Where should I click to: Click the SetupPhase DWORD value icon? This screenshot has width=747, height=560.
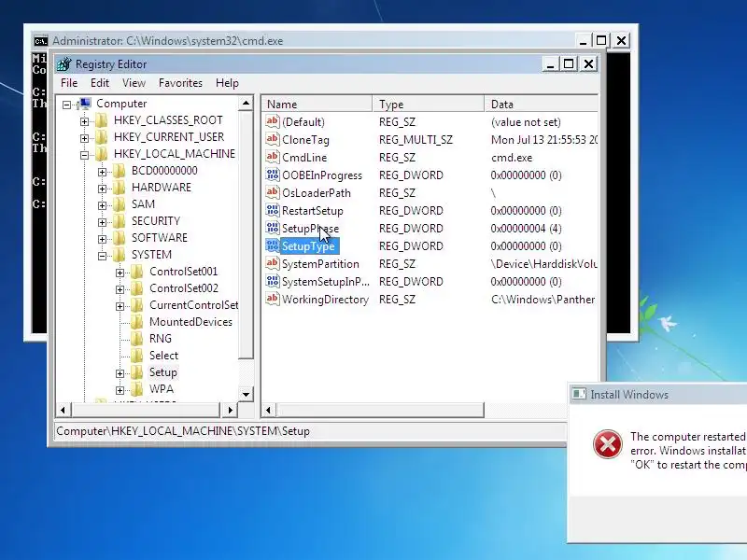coord(272,228)
